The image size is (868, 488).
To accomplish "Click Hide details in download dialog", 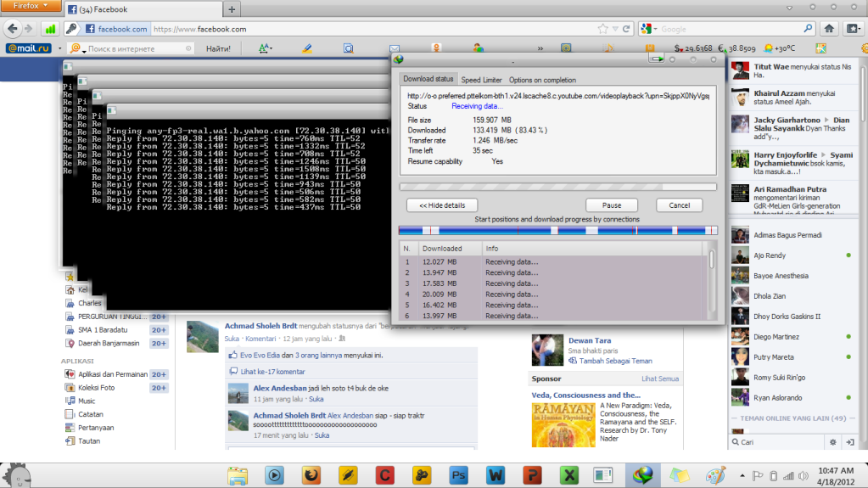I will coord(442,205).
